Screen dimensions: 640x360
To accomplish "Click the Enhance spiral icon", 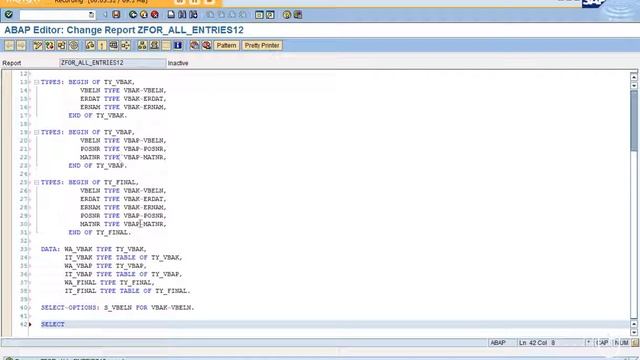I will click(x=73, y=45).
